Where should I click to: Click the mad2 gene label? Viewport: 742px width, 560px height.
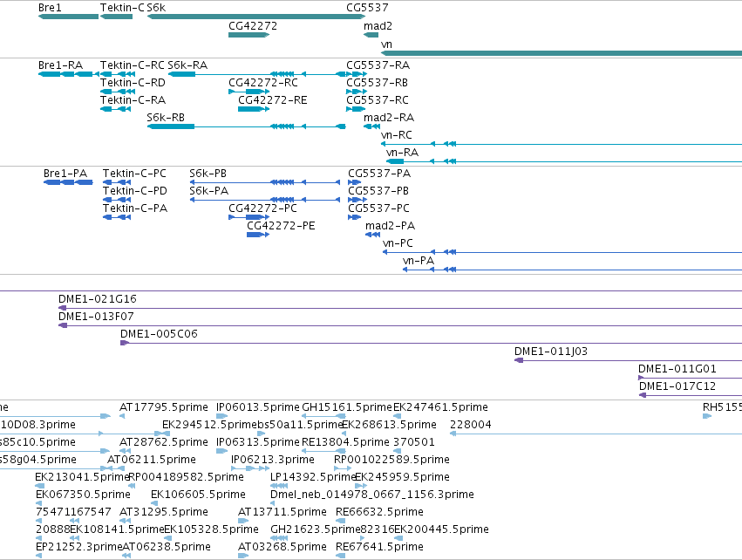click(378, 26)
